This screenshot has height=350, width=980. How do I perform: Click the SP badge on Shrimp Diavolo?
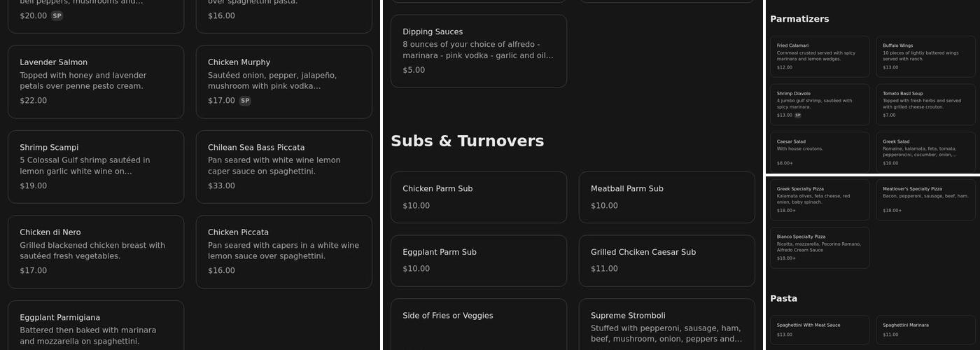click(797, 115)
